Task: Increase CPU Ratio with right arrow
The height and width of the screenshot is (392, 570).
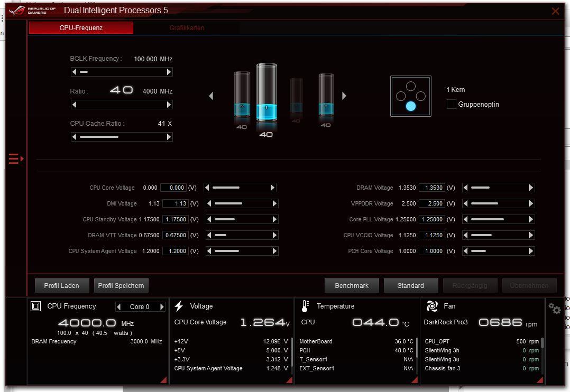Action: (169, 105)
